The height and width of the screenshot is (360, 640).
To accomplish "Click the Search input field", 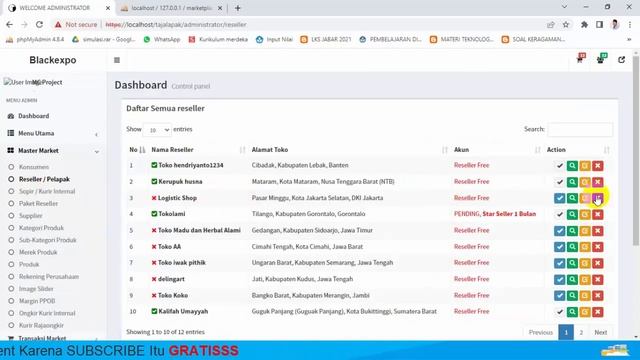I will [580, 129].
